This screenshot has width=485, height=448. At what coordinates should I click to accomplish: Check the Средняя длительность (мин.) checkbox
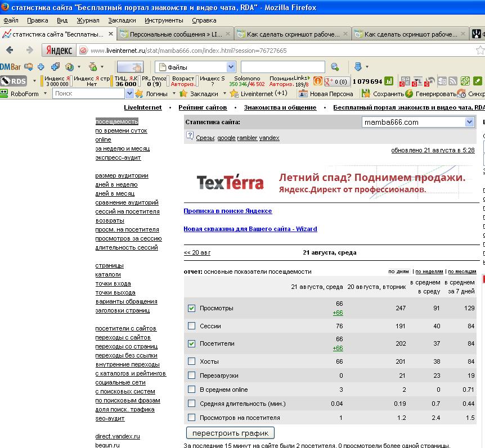(191, 403)
